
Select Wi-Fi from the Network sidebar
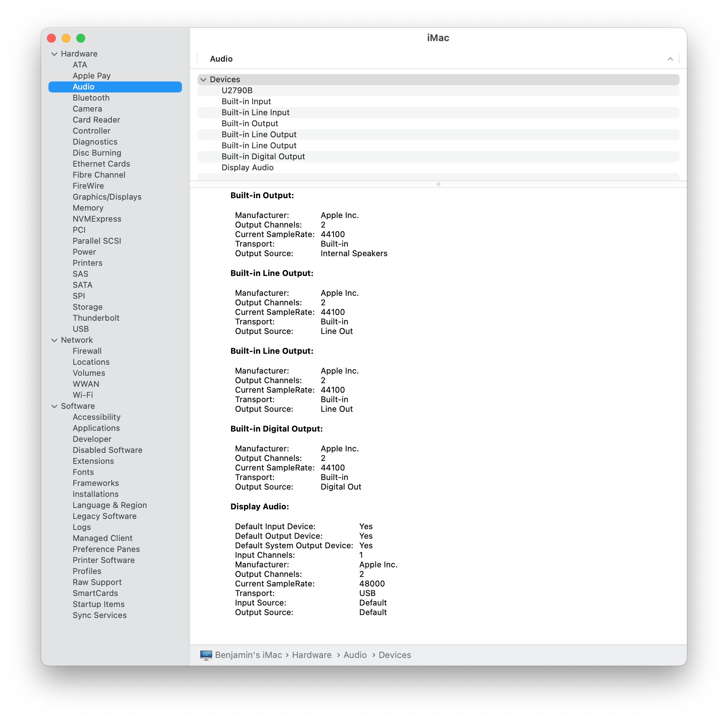83,394
